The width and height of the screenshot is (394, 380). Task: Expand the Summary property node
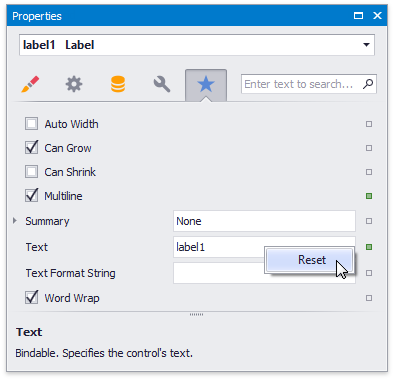(x=15, y=221)
